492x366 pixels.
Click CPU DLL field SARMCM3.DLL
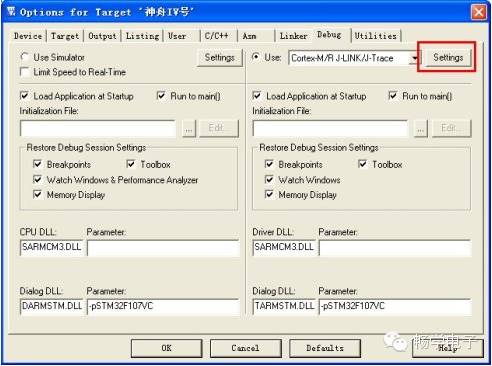click(x=51, y=248)
